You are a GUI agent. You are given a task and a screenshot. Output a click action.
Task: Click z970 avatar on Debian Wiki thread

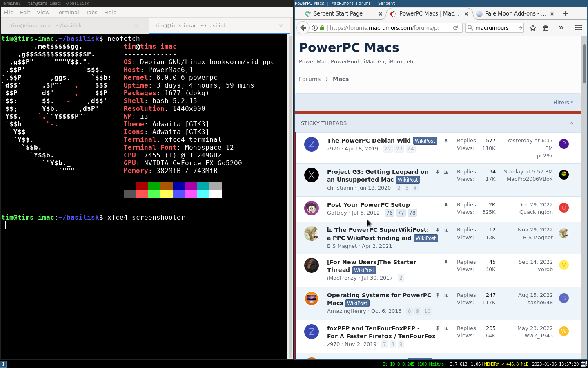pos(312,144)
